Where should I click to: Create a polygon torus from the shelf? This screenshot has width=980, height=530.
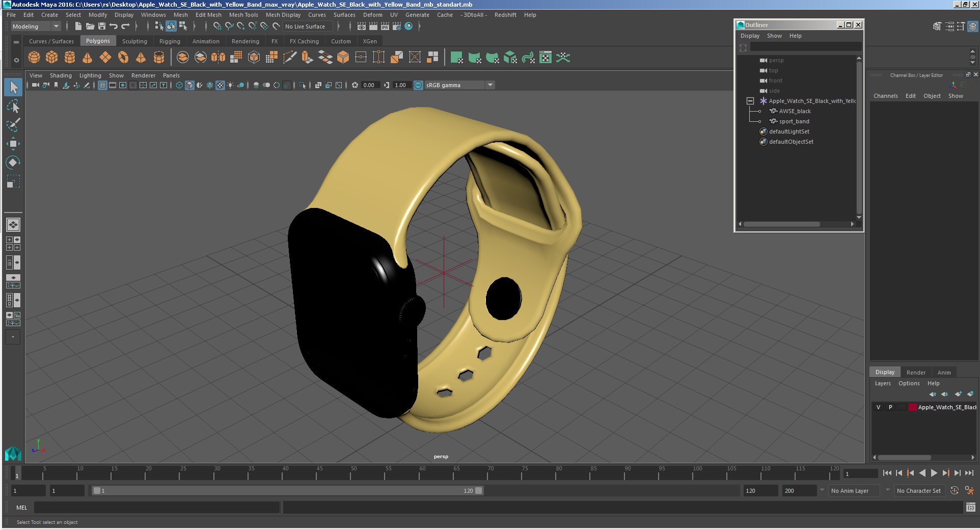coord(123,58)
